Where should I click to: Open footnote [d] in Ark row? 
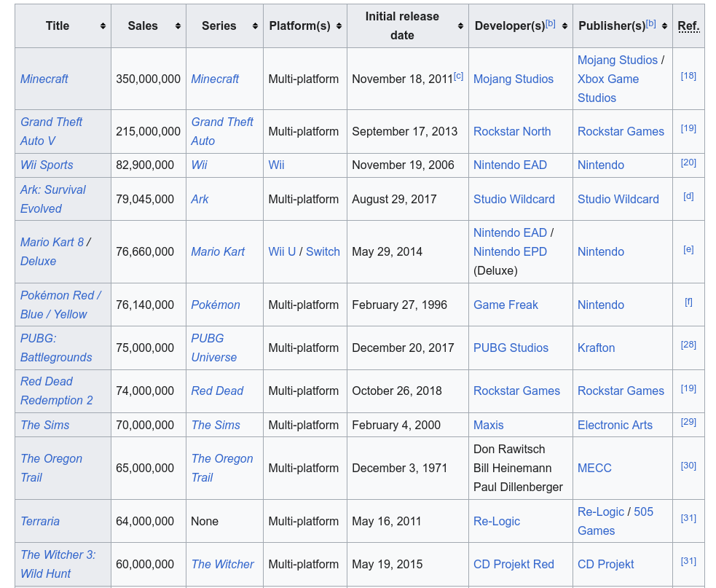[688, 197]
